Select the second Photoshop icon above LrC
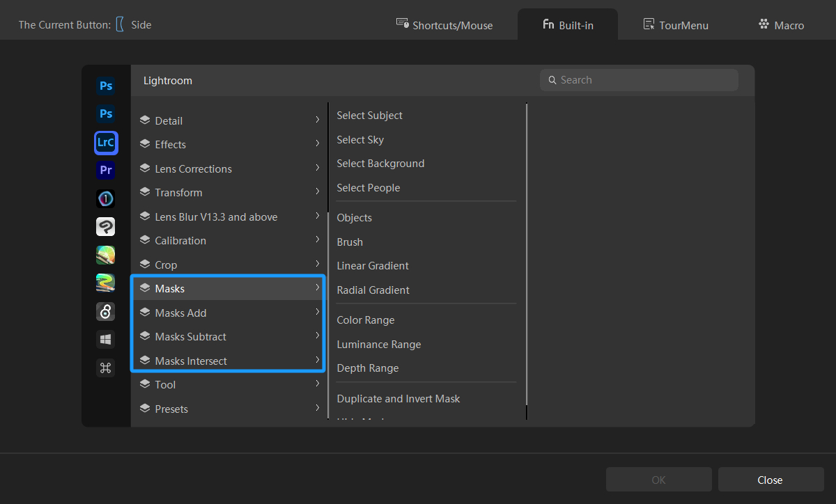836x504 pixels. pos(106,114)
